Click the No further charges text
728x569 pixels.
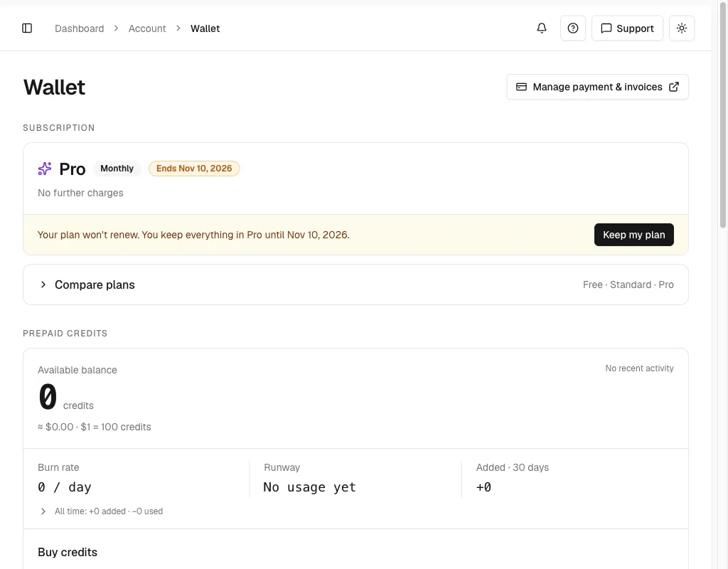tap(81, 193)
